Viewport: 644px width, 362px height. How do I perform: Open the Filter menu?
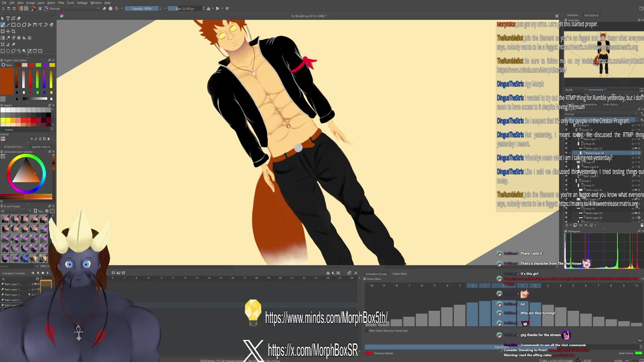pyautogui.click(x=61, y=3)
